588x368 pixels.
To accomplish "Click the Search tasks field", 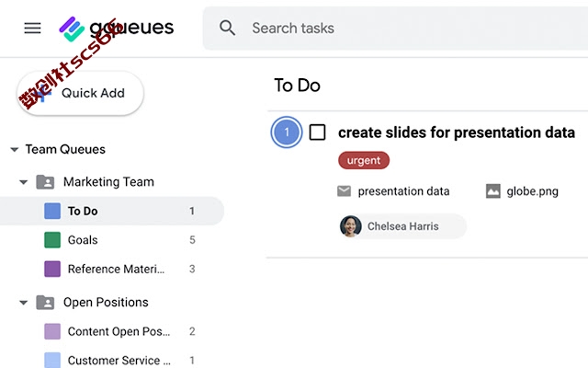I will (x=395, y=29).
